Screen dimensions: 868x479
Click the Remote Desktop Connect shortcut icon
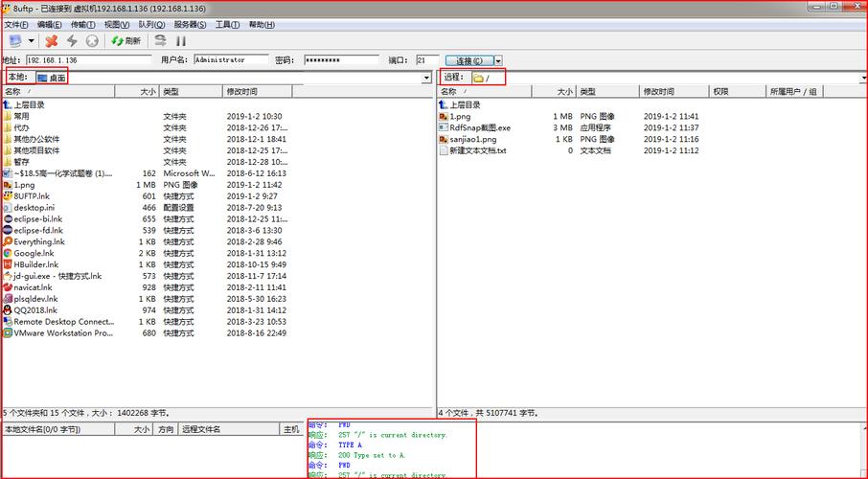point(8,322)
